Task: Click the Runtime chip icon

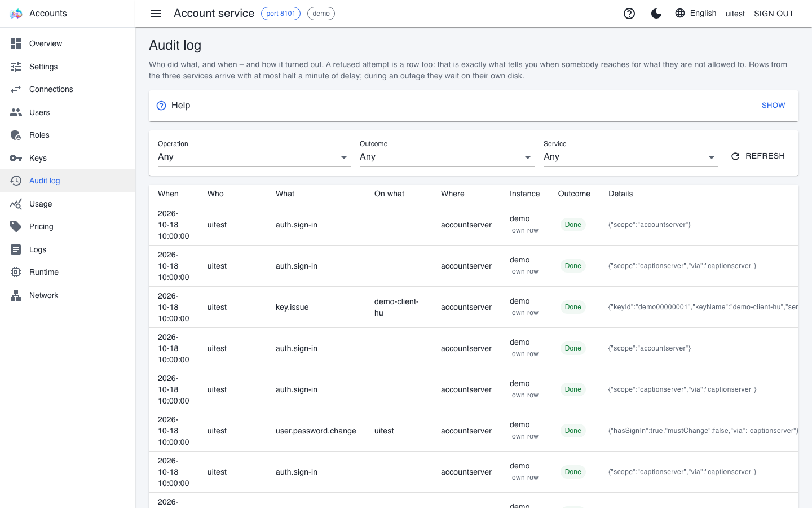Action: [16, 272]
